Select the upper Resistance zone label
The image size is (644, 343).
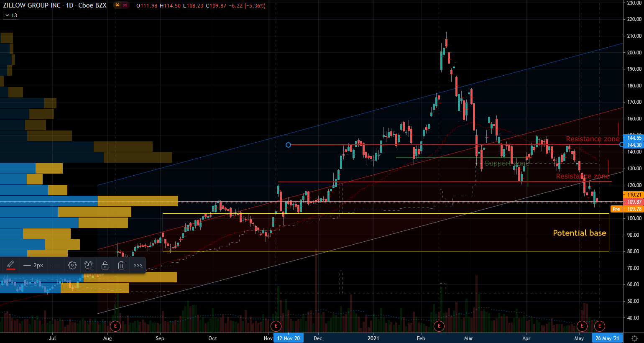point(593,139)
